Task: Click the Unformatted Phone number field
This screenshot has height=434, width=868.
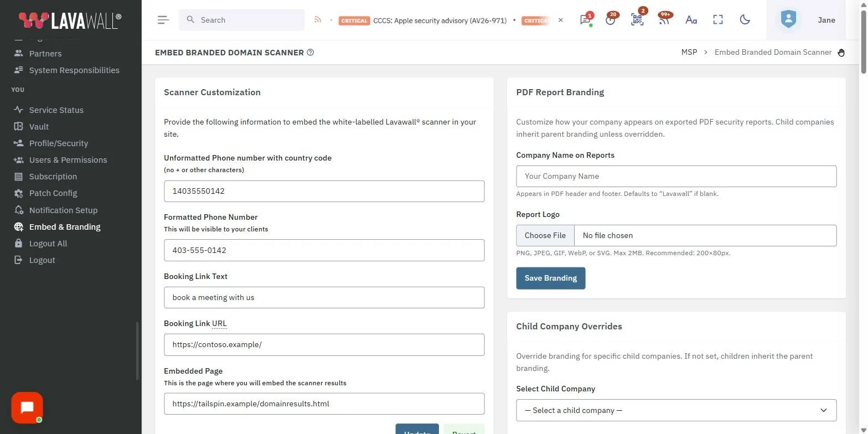Action: [324, 191]
